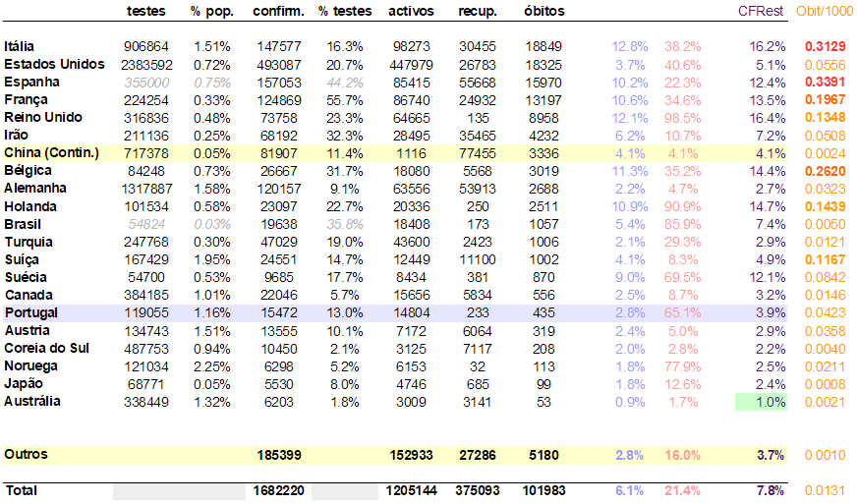Image resolution: width=857 pixels, height=504 pixels.
Task: Select Total CFRest value 7.8%
Action: tap(771, 490)
